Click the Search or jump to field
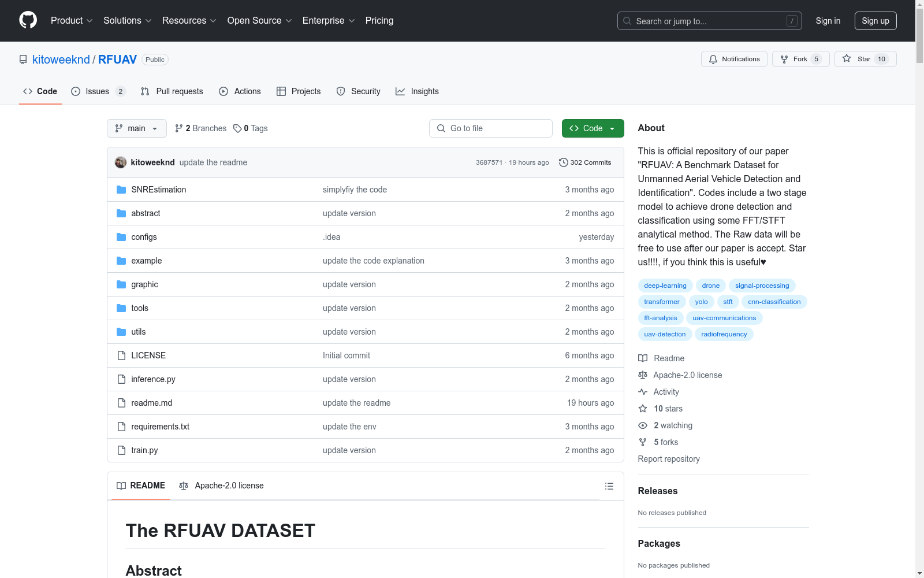 pyautogui.click(x=710, y=21)
